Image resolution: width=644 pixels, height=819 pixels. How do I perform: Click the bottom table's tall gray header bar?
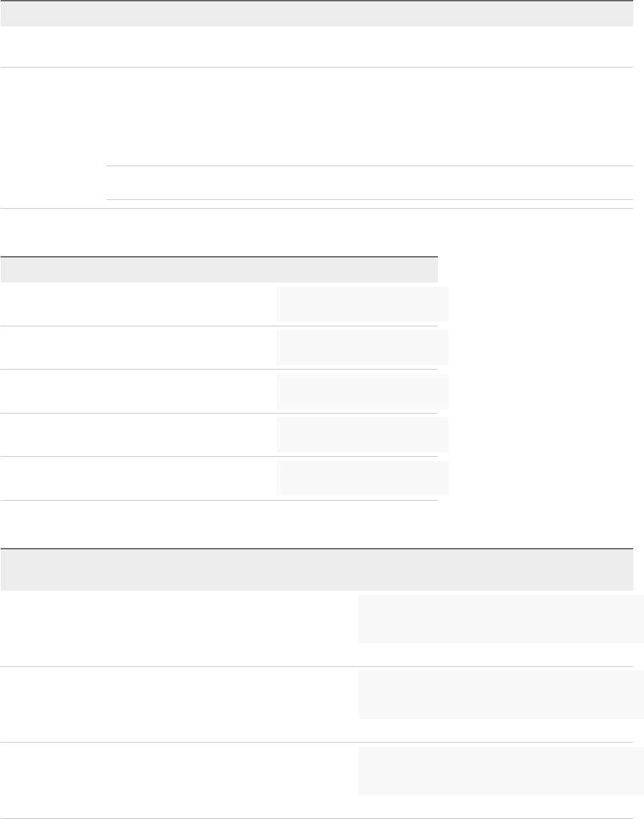(316, 570)
